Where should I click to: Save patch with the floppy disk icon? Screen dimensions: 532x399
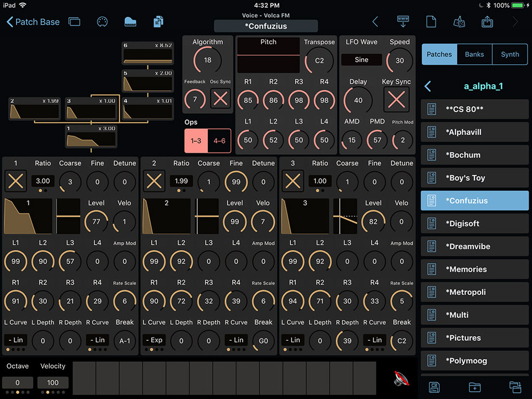[x=434, y=387]
